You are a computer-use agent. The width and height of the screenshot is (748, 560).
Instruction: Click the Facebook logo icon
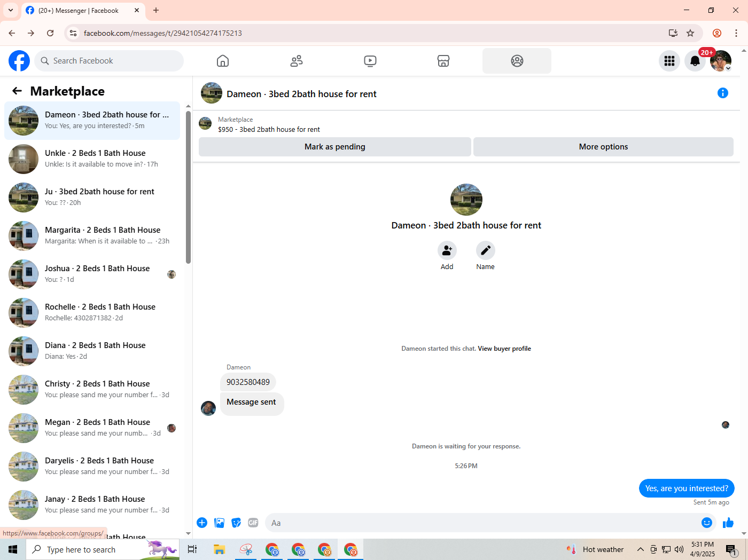coord(19,61)
